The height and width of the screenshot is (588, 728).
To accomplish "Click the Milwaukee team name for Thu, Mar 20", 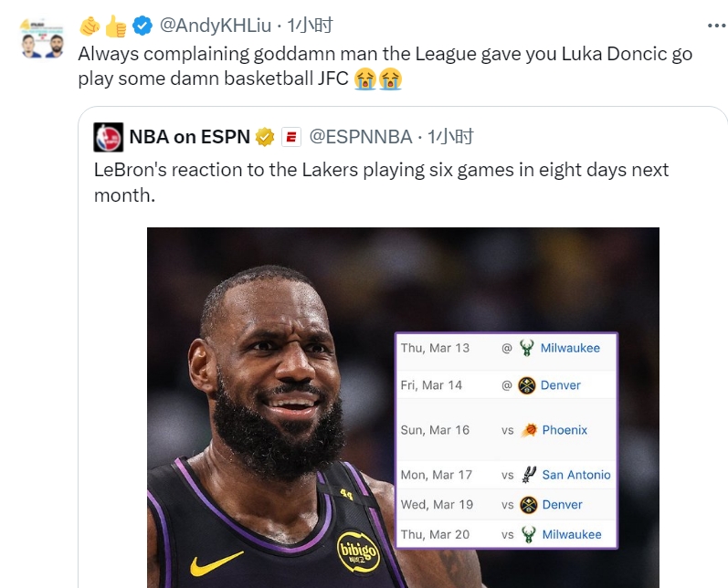I will pyautogui.click(x=571, y=534).
